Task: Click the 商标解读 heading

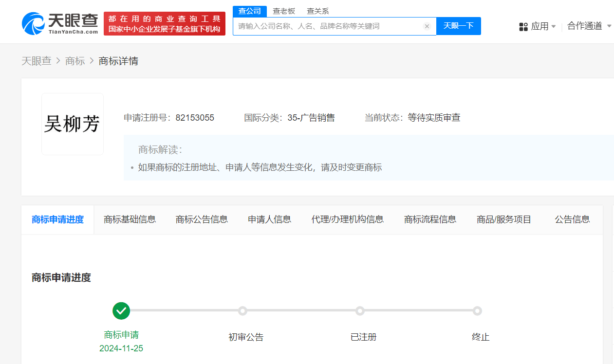Action: tap(160, 149)
